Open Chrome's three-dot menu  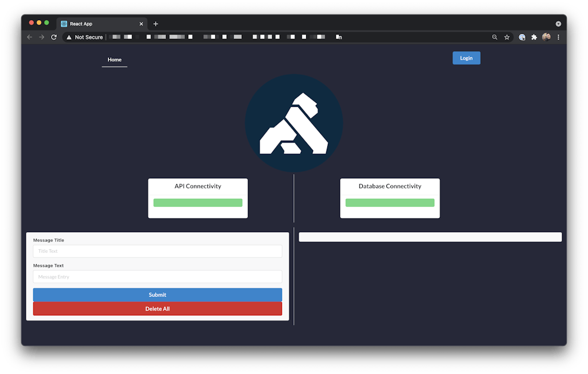pos(558,37)
